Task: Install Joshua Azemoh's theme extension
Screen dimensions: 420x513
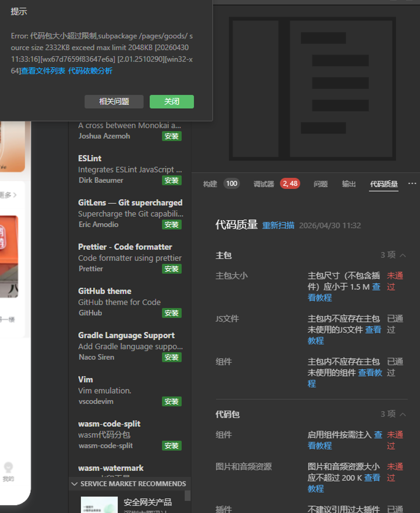Action: 172,136
